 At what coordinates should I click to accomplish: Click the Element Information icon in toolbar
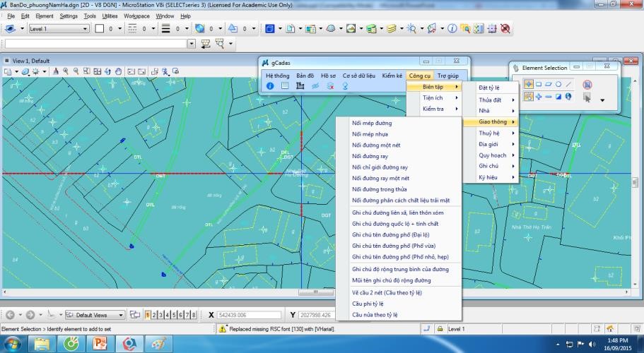[x=452, y=29]
